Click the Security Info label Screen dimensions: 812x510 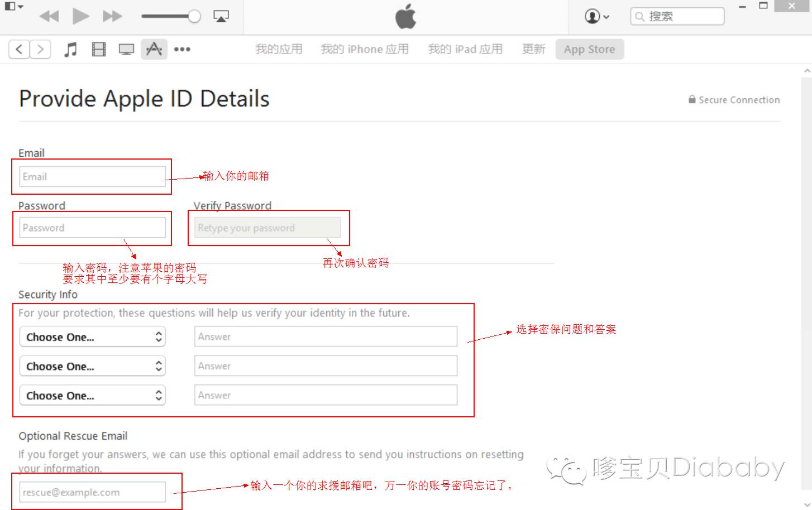(x=48, y=295)
